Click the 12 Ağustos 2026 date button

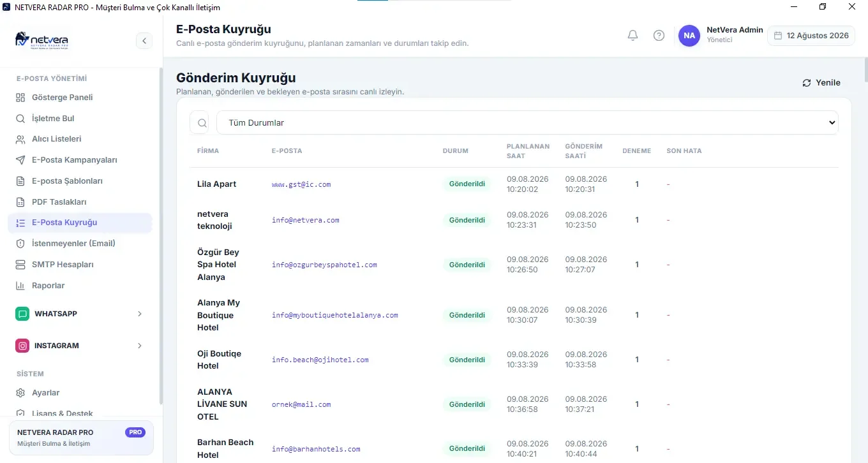811,36
